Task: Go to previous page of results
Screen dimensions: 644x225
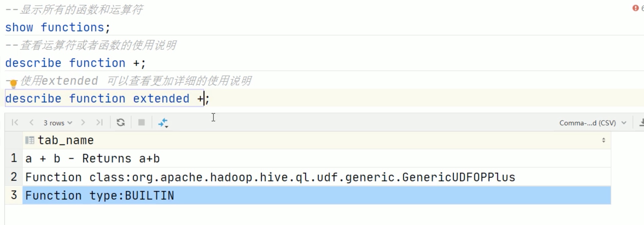Action: pyautogui.click(x=31, y=122)
